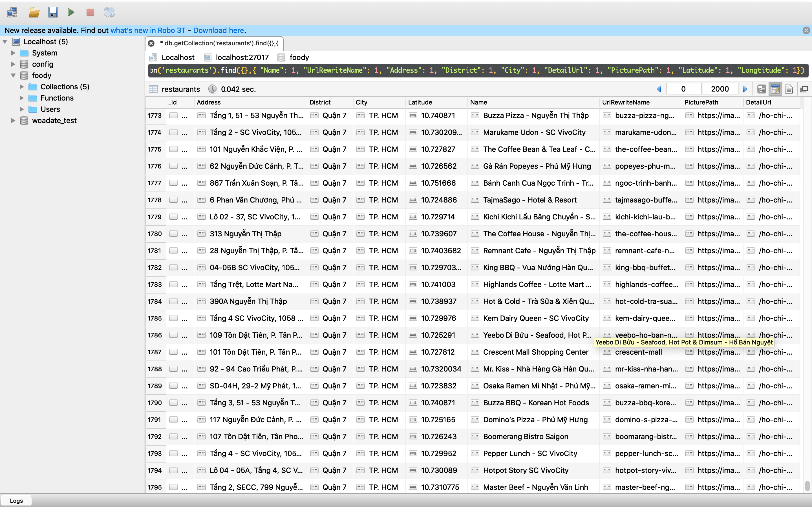Switch results to tree view mode

762,89
